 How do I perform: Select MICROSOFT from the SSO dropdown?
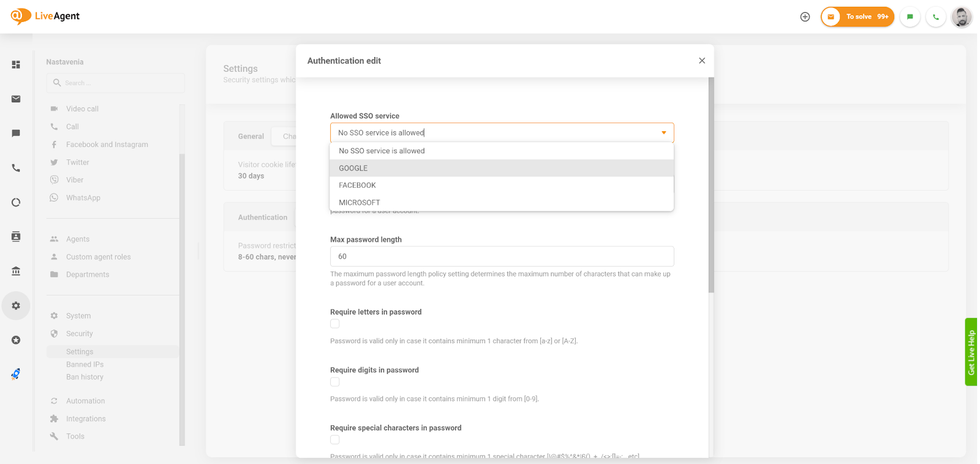502,202
